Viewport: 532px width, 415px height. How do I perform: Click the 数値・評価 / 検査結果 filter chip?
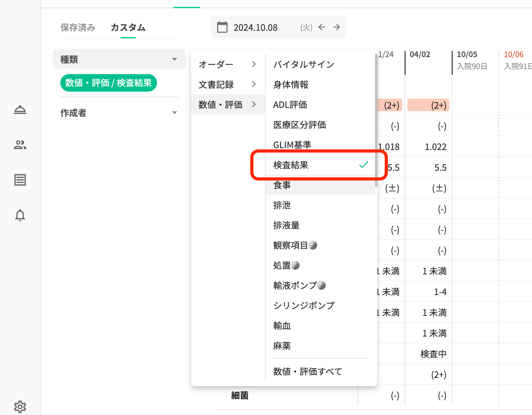[108, 83]
